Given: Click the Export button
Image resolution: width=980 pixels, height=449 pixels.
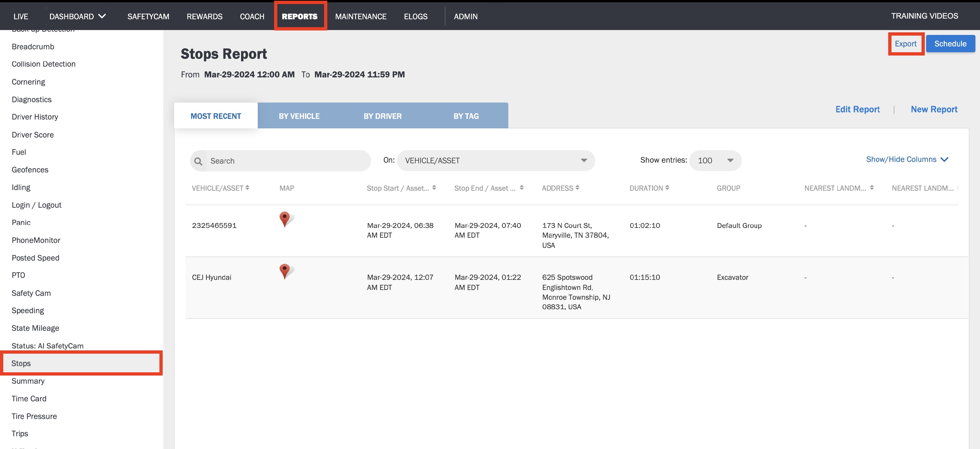Looking at the screenshot, I should point(906,44).
